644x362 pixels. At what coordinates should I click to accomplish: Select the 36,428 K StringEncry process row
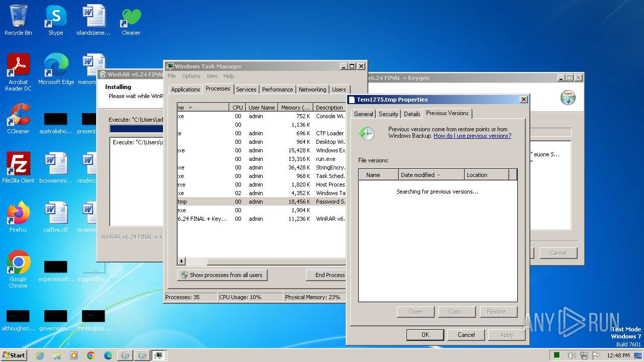(261, 167)
